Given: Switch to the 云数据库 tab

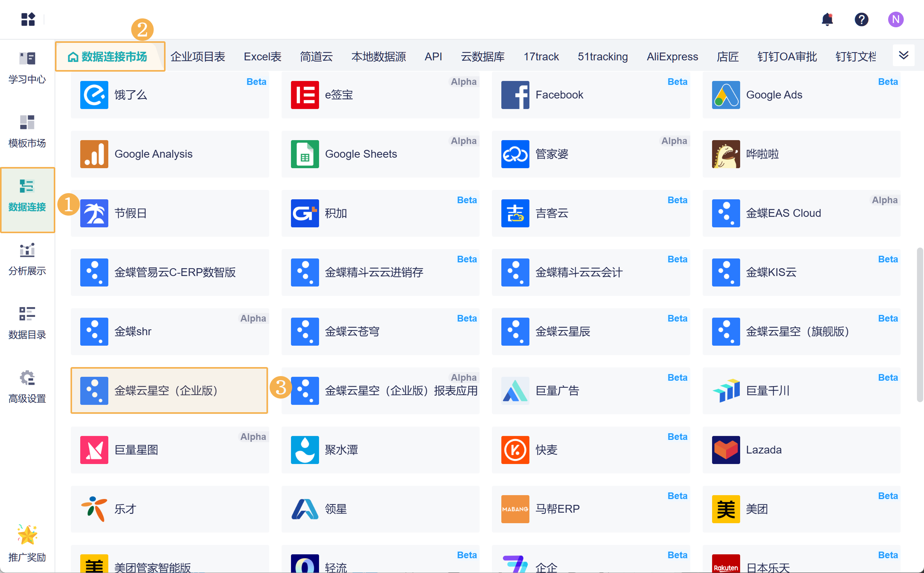Looking at the screenshot, I should 482,57.
